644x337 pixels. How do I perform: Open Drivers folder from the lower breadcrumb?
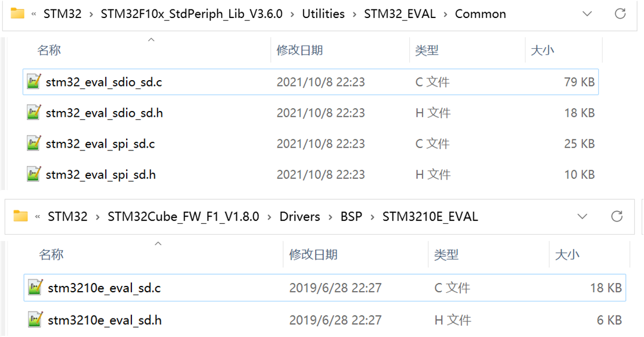click(300, 217)
